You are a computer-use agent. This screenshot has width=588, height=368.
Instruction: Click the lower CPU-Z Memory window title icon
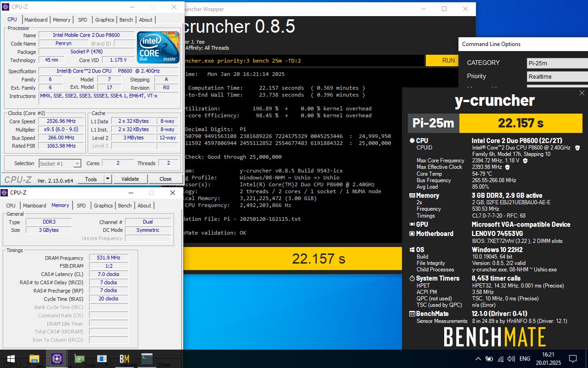pos(4,193)
